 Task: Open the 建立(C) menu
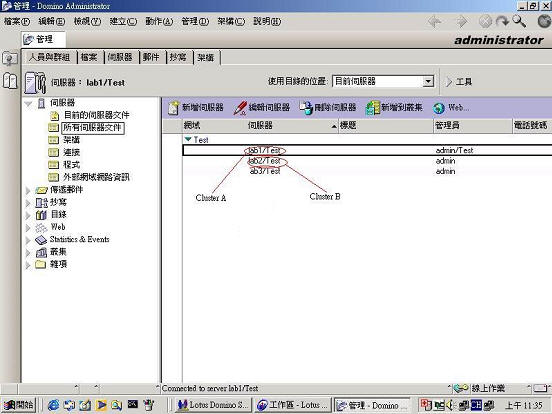click(123, 21)
